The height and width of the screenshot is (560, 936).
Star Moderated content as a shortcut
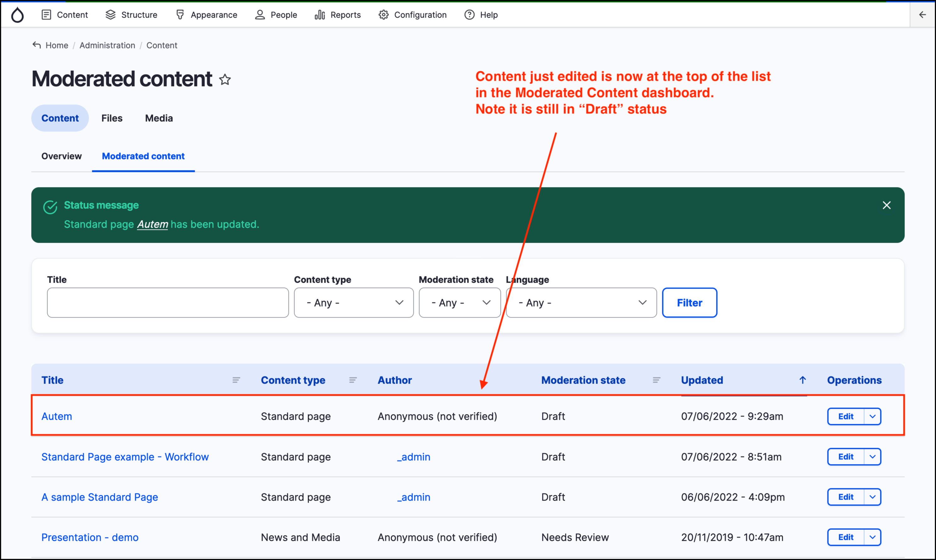click(x=225, y=80)
